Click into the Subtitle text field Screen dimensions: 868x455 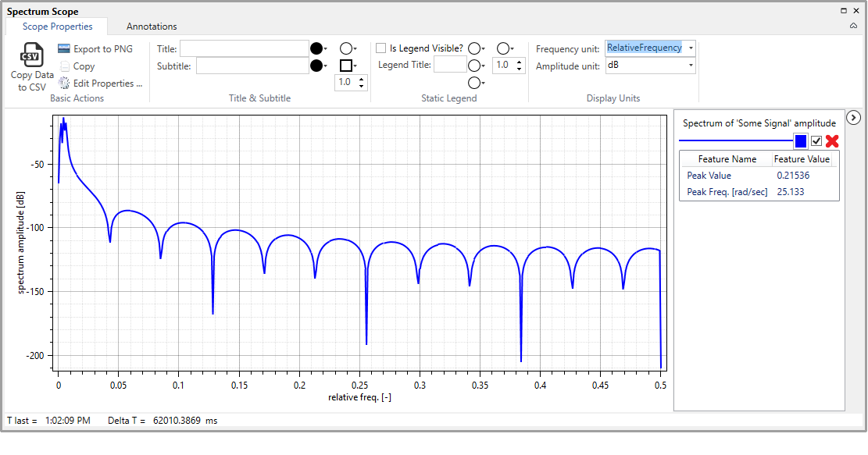pos(252,66)
